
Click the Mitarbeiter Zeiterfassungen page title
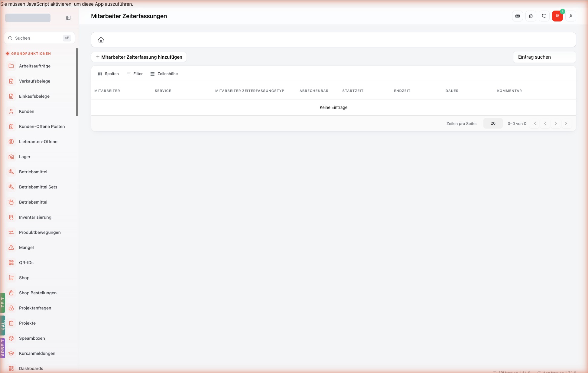coord(129,16)
